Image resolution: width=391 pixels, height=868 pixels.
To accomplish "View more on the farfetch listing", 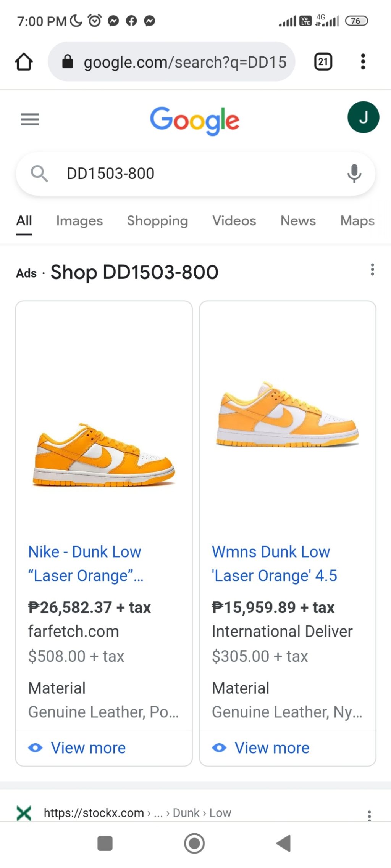I will [x=88, y=748].
